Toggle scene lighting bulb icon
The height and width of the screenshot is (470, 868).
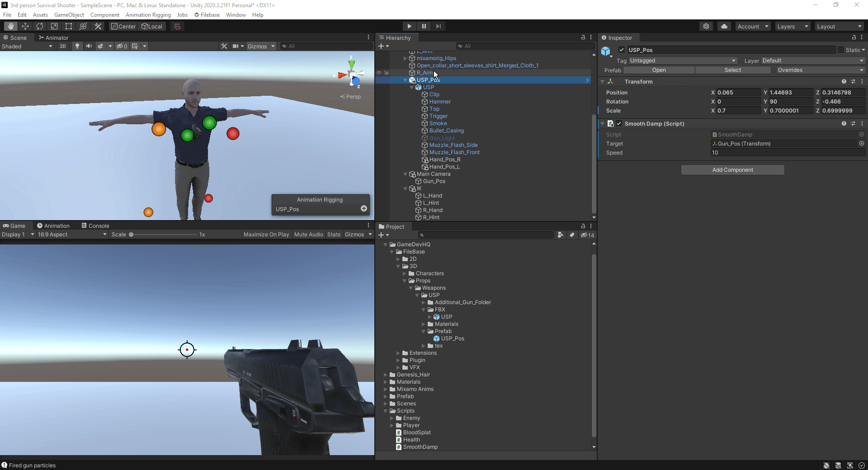tap(77, 46)
